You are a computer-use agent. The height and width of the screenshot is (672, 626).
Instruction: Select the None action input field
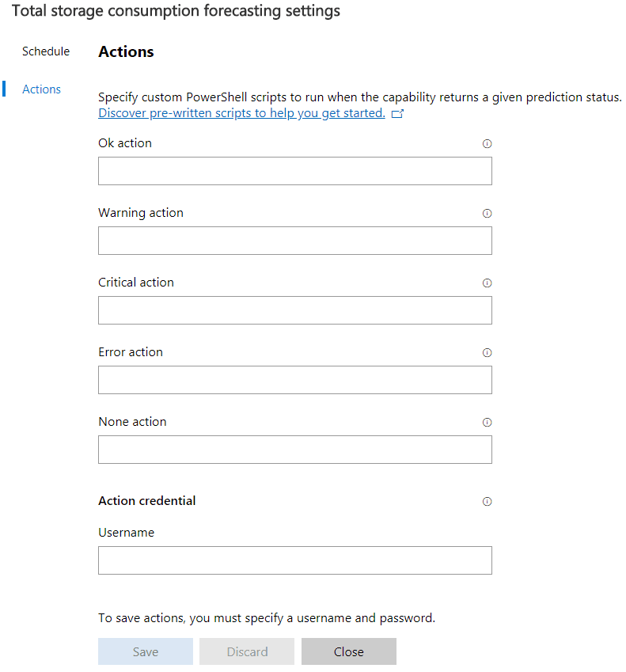point(294,450)
